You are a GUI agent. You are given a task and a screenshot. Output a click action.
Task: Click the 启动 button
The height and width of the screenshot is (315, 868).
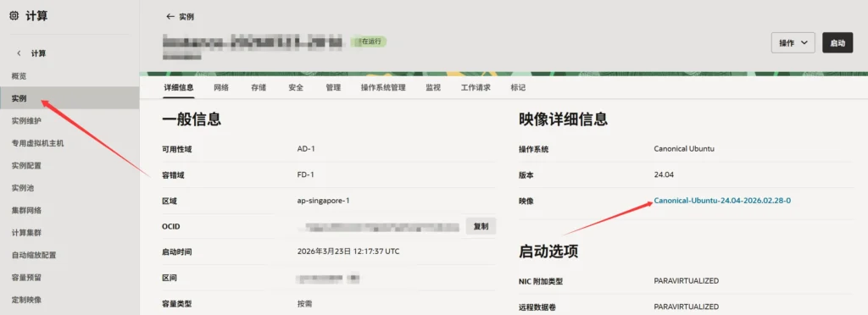[x=837, y=42]
